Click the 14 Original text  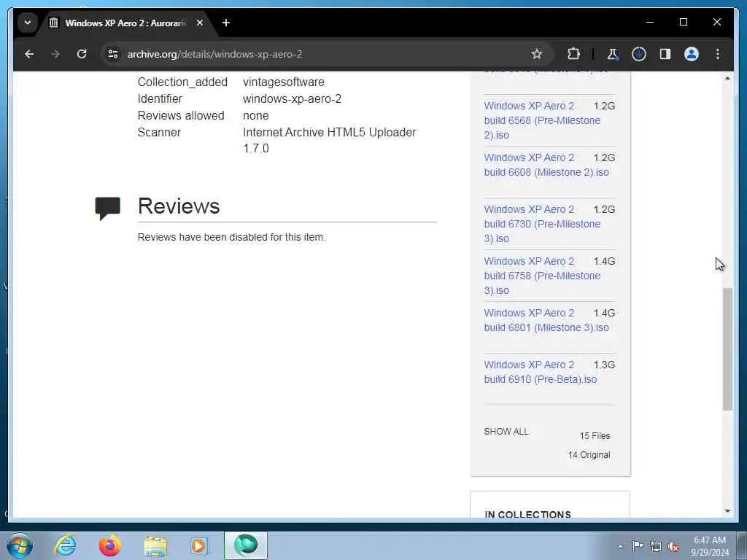pos(589,455)
